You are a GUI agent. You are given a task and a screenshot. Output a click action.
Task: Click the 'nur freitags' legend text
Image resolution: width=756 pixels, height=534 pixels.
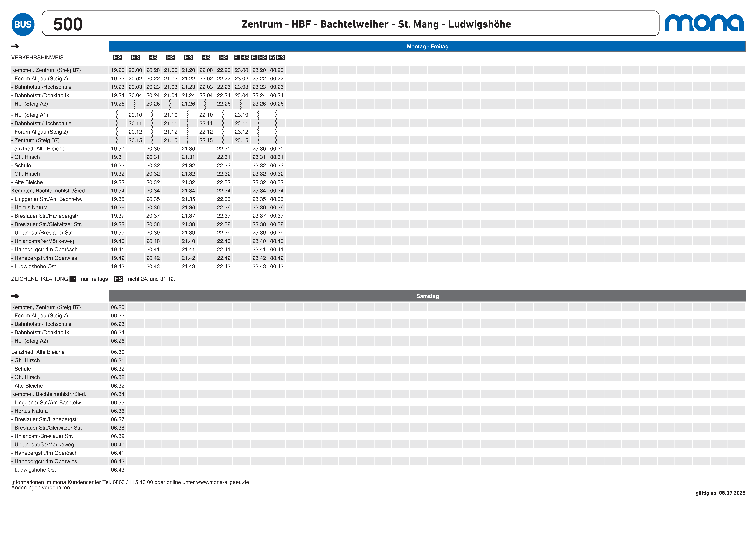pos(94,279)
